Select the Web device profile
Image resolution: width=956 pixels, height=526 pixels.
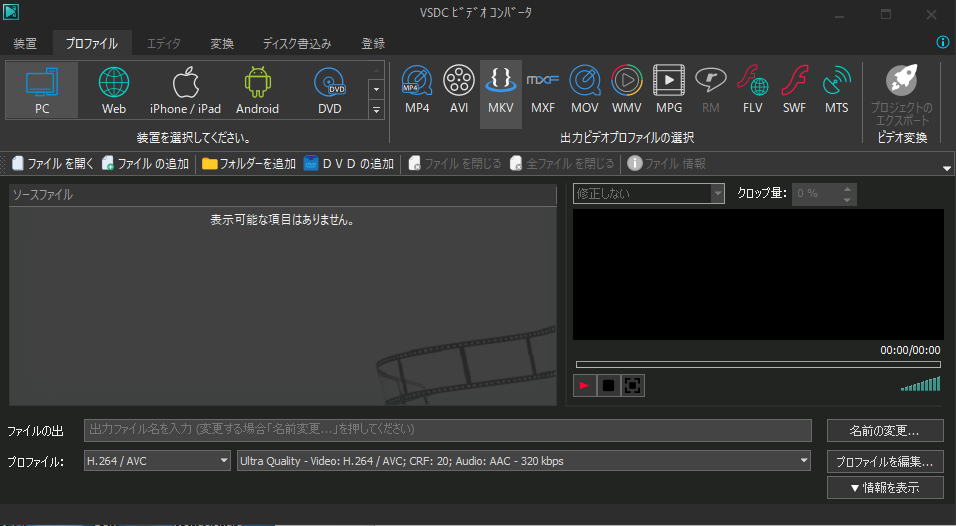[114, 90]
